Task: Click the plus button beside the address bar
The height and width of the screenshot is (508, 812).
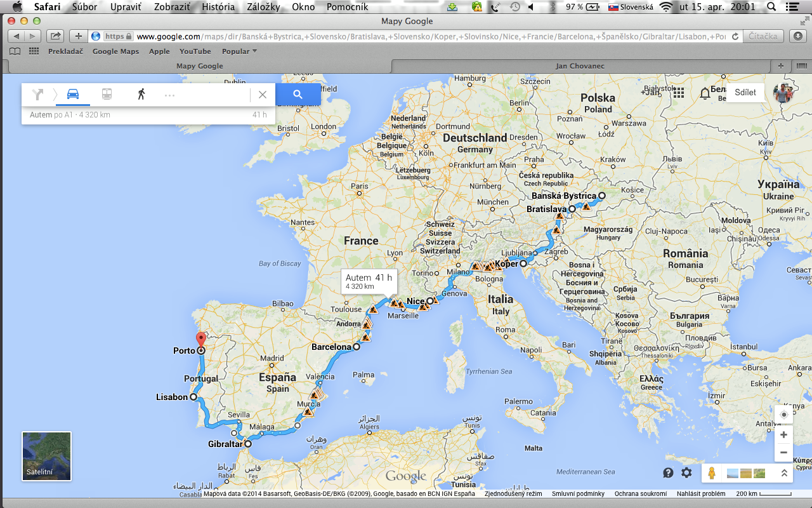Action: pyautogui.click(x=78, y=36)
